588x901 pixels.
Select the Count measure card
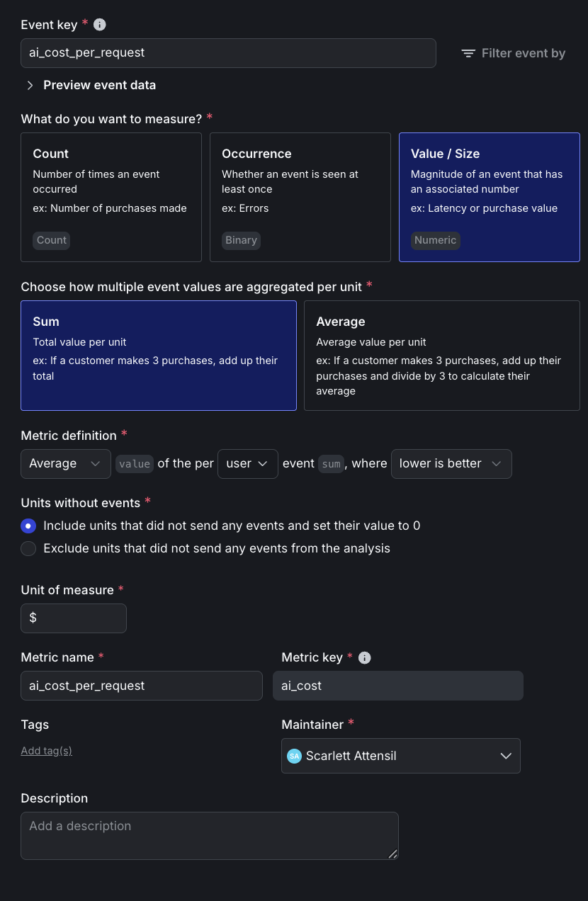(x=111, y=197)
